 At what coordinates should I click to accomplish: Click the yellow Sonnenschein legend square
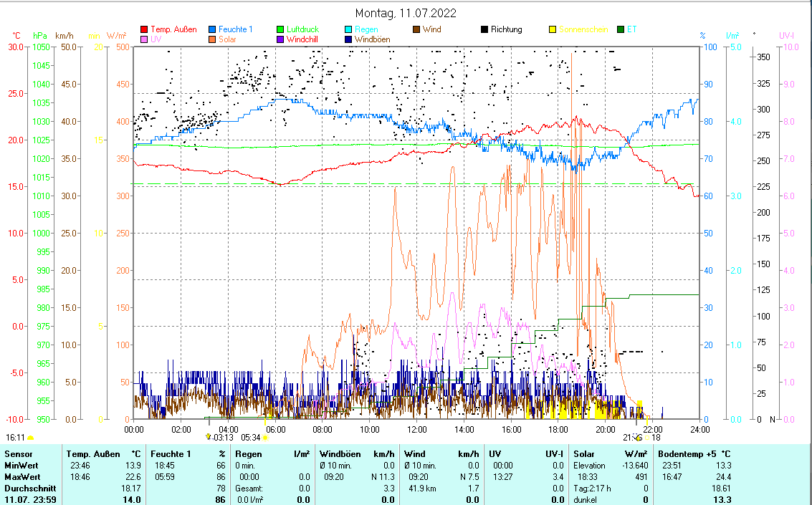(553, 29)
